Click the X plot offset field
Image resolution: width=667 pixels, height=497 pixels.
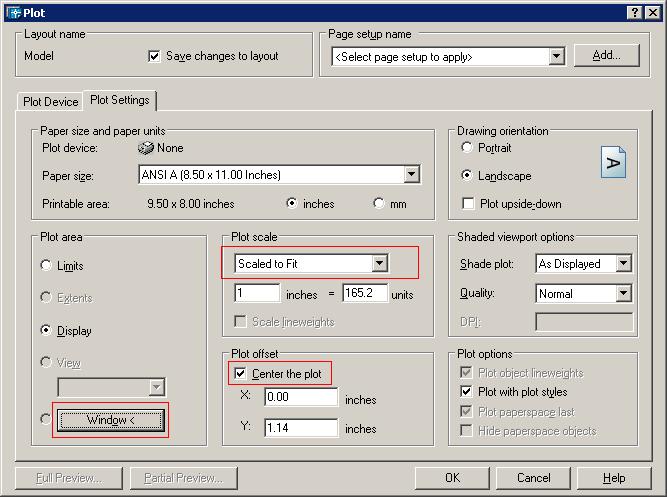tap(301, 397)
